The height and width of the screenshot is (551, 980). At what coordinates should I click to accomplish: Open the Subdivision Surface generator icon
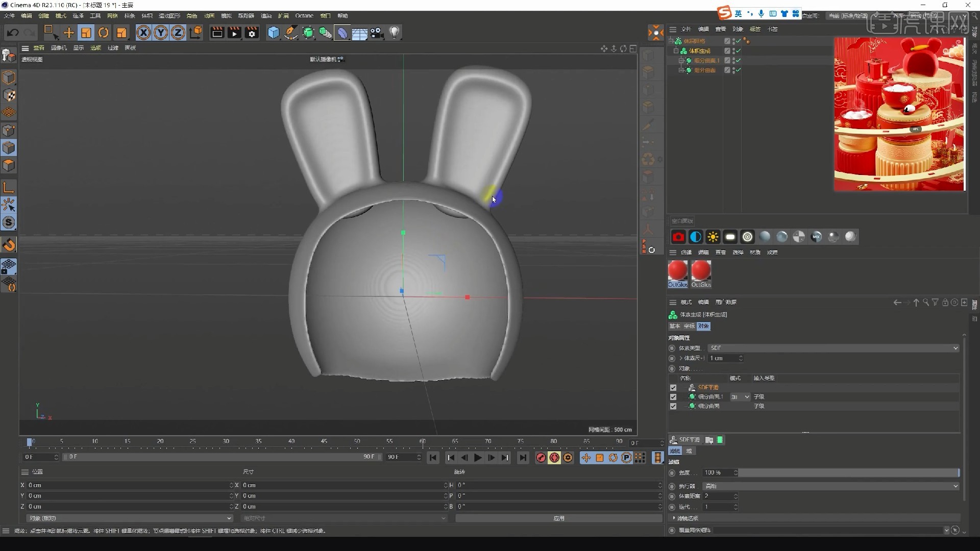tap(308, 33)
